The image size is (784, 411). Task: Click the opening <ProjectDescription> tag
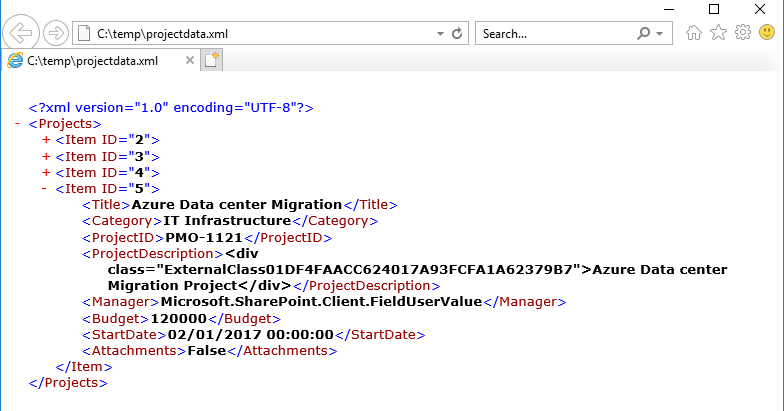click(153, 254)
